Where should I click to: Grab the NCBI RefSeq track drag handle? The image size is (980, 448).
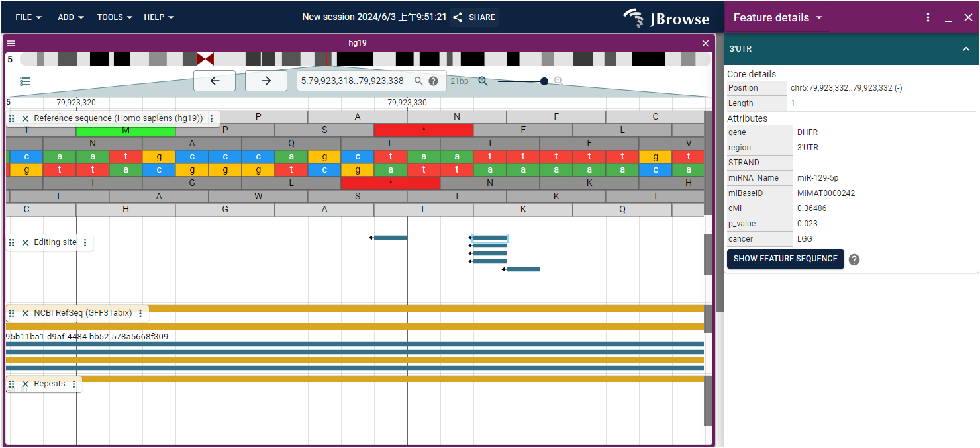coord(12,314)
